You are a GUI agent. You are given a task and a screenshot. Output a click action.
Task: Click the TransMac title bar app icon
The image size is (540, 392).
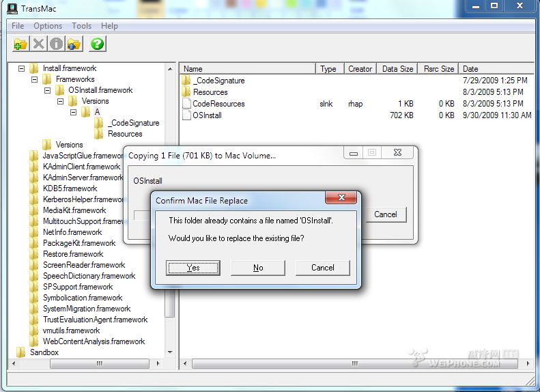(12, 8)
